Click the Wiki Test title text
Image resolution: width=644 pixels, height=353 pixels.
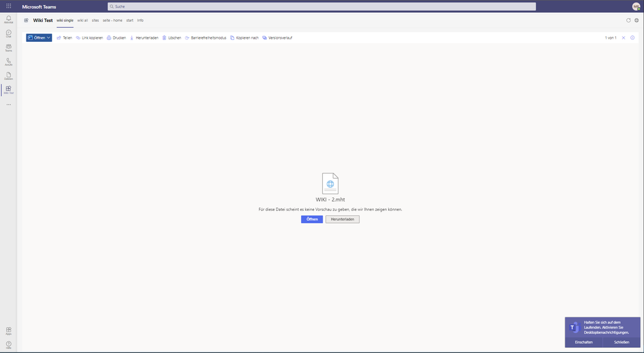coord(43,20)
